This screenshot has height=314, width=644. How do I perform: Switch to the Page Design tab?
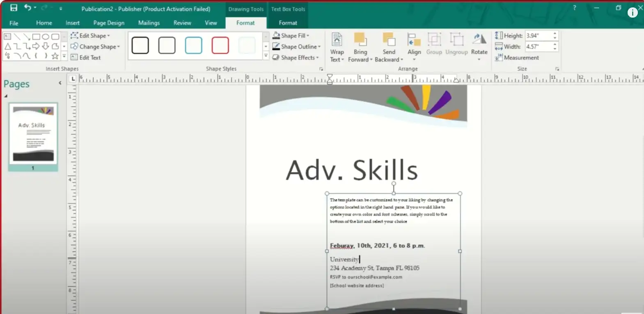pyautogui.click(x=109, y=23)
